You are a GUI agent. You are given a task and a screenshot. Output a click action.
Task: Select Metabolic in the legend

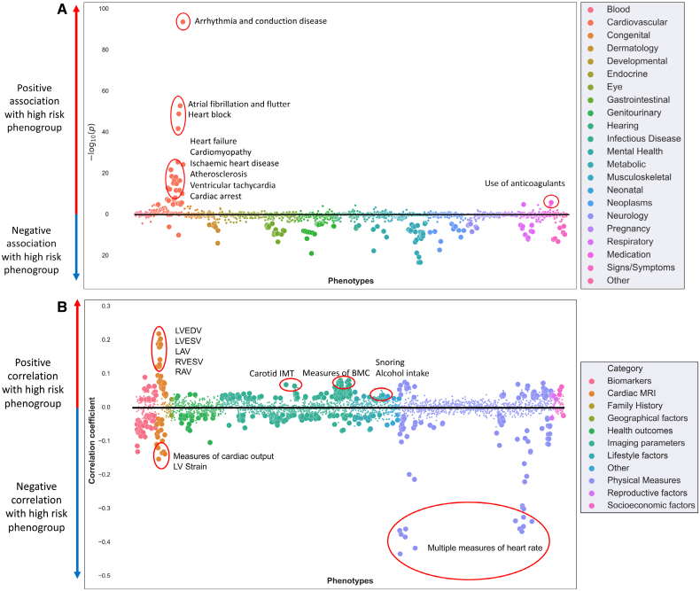coord(626,164)
